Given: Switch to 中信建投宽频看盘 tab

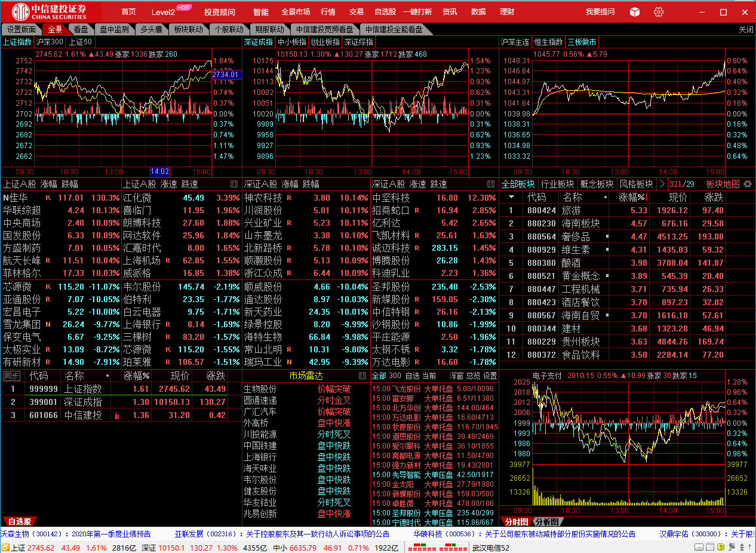Looking at the screenshot, I should (x=325, y=29).
